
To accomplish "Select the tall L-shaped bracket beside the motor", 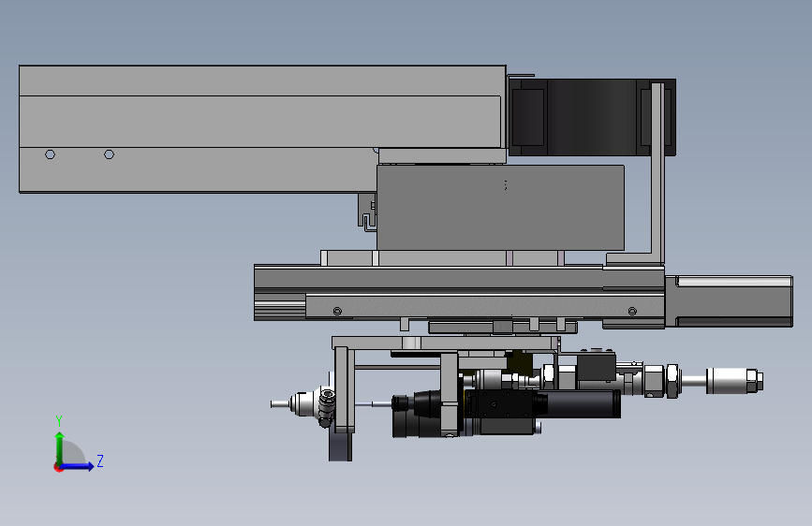I will (657, 173).
